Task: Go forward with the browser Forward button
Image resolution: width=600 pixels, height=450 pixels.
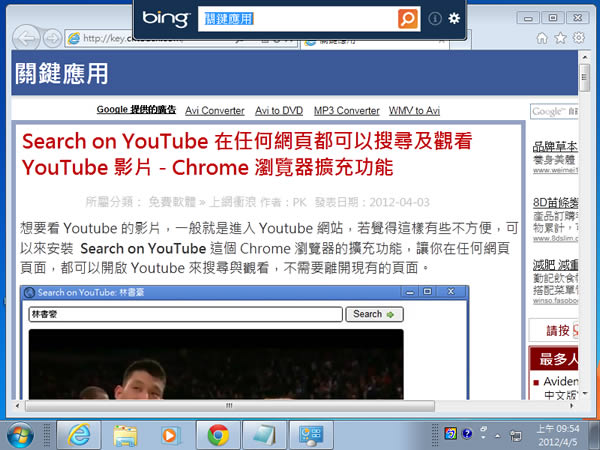Action: 52,38
